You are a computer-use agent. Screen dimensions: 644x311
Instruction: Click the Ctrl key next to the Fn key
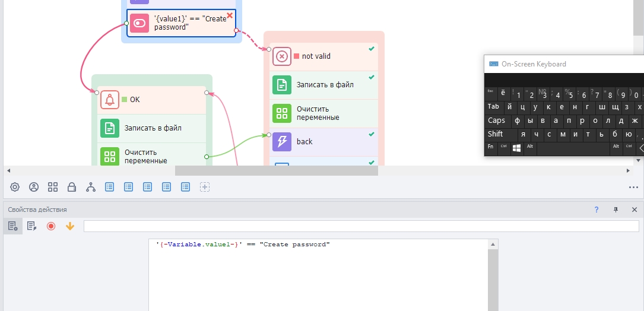(x=503, y=148)
